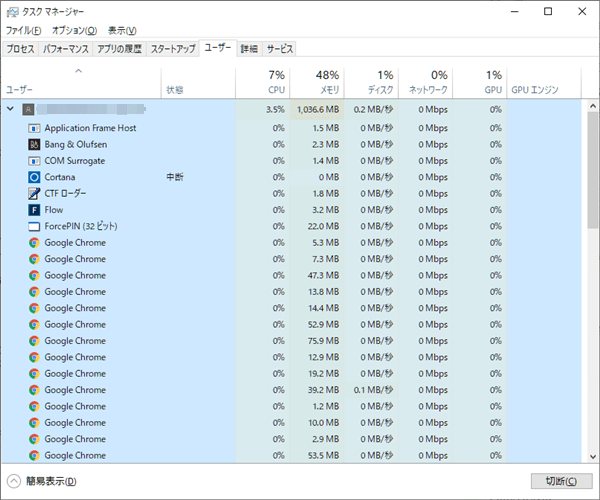Click 簡易表示 to show fewer details
Image resolution: width=600 pixels, height=500 pixels.
click(42, 481)
